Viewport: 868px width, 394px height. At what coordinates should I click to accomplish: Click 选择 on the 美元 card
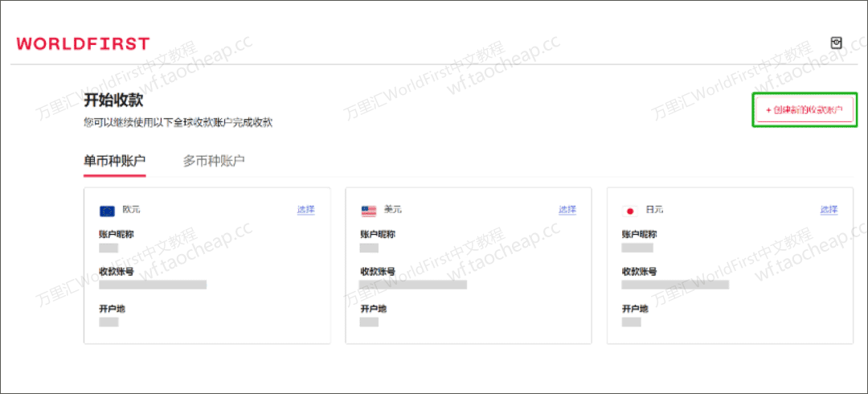pos(567,210)
